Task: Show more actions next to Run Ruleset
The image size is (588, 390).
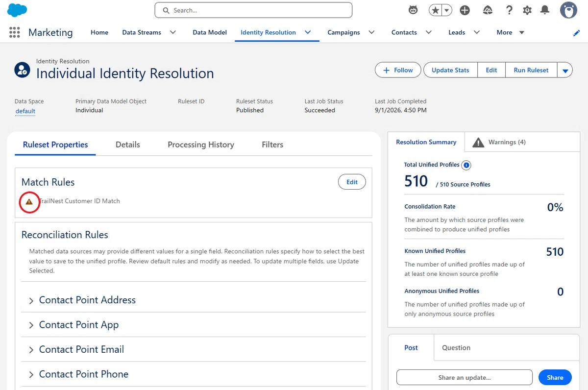Action: pyautogui.click(x=565, y=70)
